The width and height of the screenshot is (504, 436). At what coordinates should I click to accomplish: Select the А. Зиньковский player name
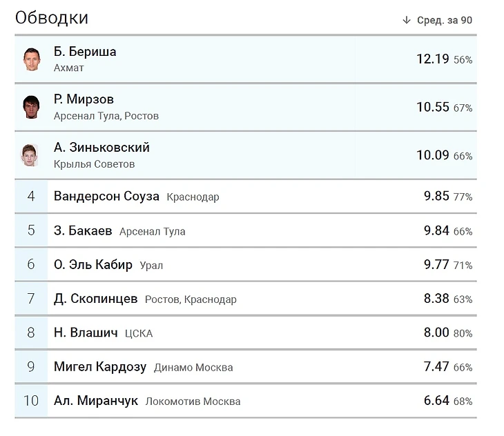tap(101, 148)
